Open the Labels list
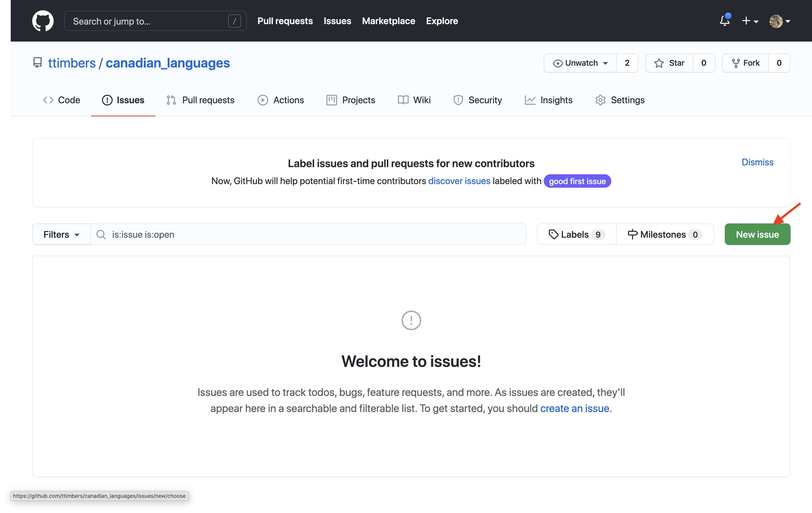 [577, 234]
